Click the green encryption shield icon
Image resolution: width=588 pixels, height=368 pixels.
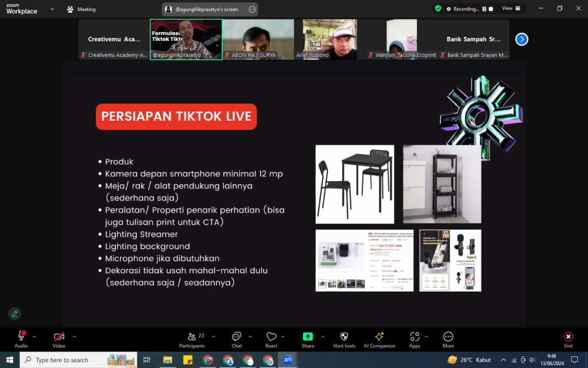(438, 8)
